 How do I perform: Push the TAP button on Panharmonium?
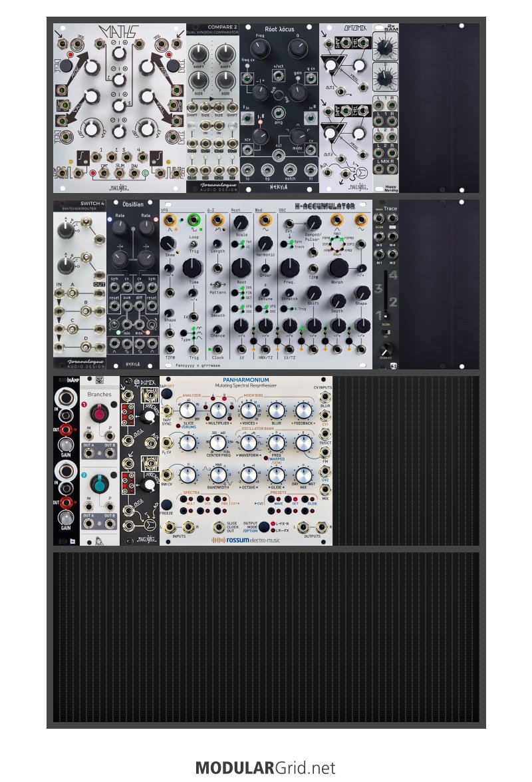click(166, 394)
